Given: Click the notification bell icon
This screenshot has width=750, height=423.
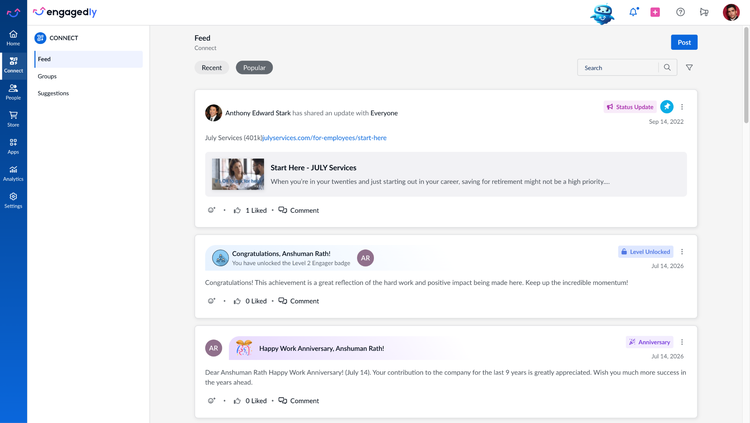Looking at the screenshot, I should tap(633, 12).
